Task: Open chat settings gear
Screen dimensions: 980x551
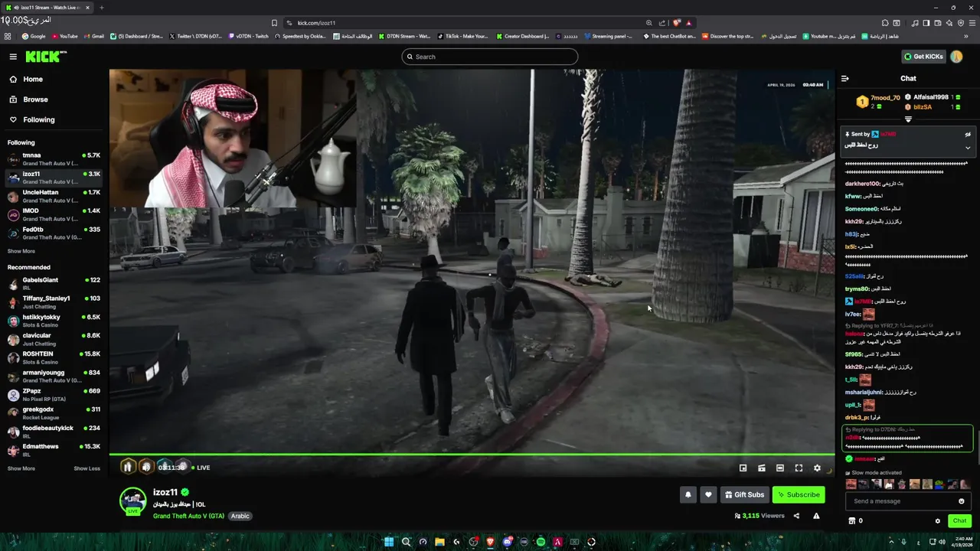Action: tap(937, 520)
